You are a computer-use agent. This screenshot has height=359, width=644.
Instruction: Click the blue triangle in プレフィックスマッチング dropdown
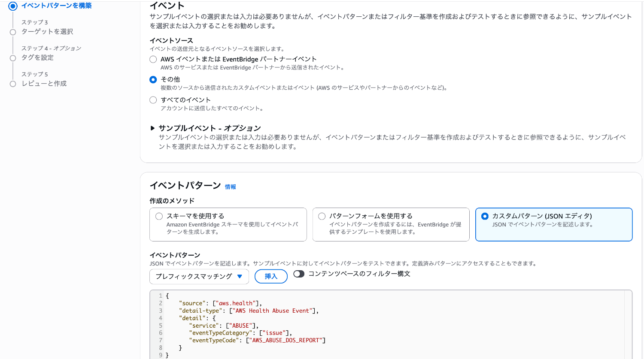pyautogui.click(x=240, y=277)
